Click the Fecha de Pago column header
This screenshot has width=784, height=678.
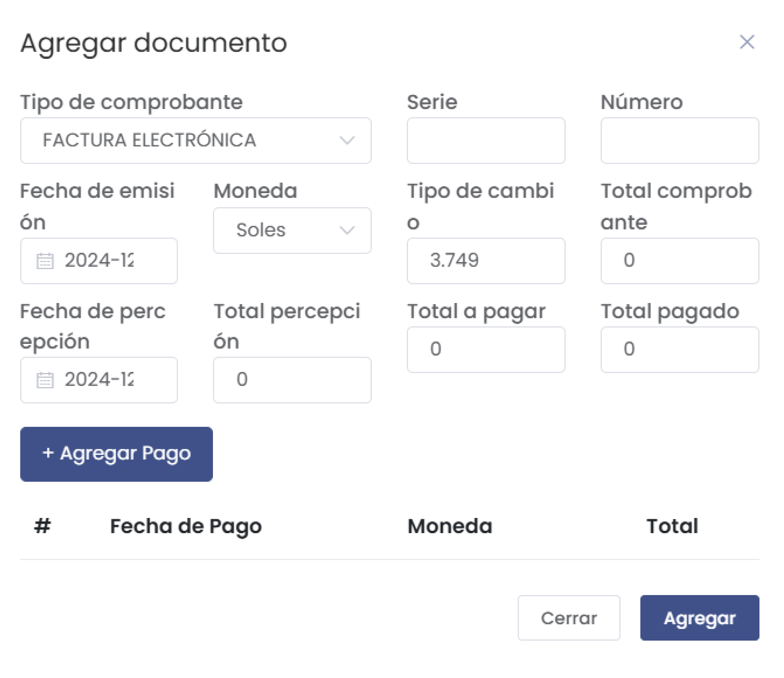pyautogui.click(x=186, y=526)
